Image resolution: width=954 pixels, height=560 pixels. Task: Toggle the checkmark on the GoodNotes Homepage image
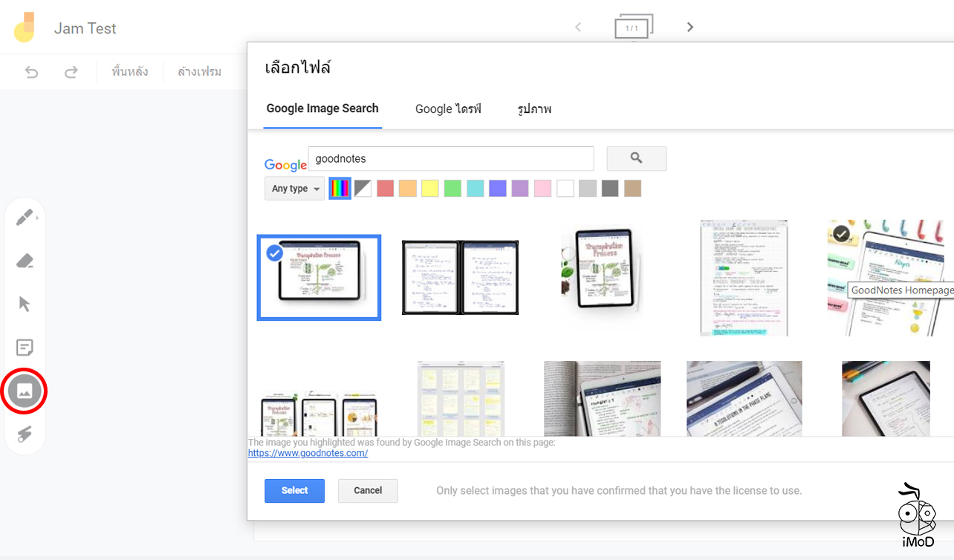coord(840,234)
